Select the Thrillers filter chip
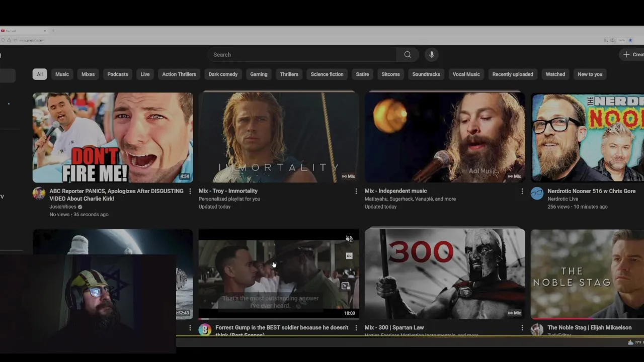Image resolution: width=644 pixels, height=362 pixels. pos(289,74)
